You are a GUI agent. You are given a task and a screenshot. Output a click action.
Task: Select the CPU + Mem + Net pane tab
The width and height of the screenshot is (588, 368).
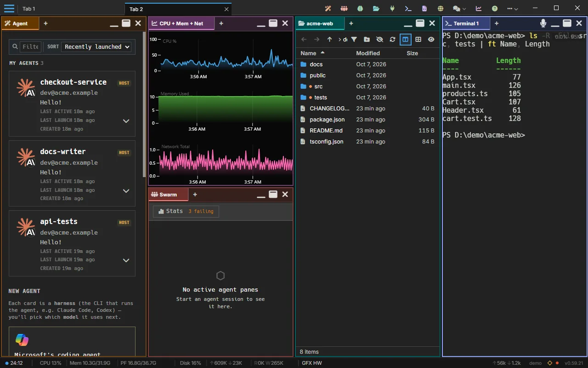tap(181, 23)
